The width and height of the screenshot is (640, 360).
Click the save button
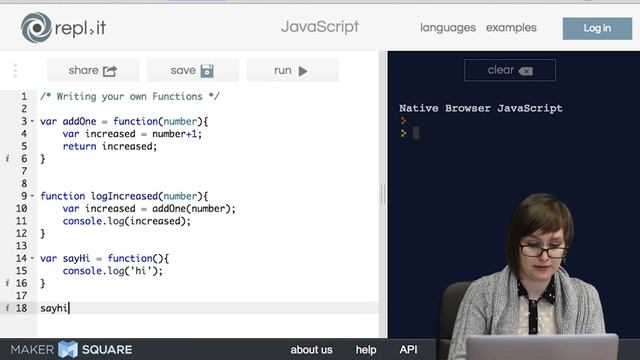click(x=193, y=70)
